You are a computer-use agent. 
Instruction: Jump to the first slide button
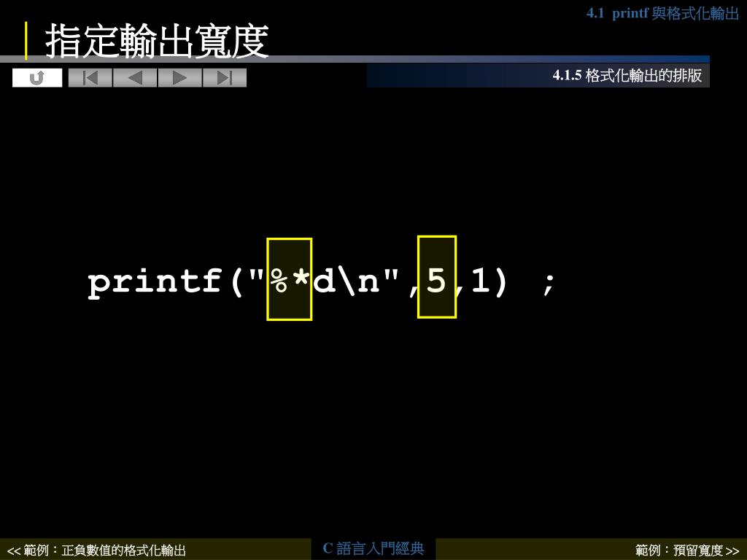(x=90, y=77)
